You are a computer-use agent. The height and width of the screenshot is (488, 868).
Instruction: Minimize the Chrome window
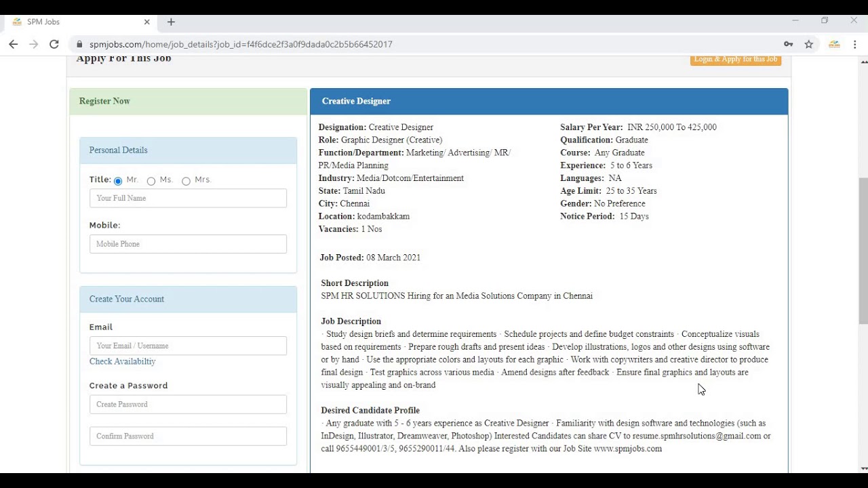pos(795,21)
